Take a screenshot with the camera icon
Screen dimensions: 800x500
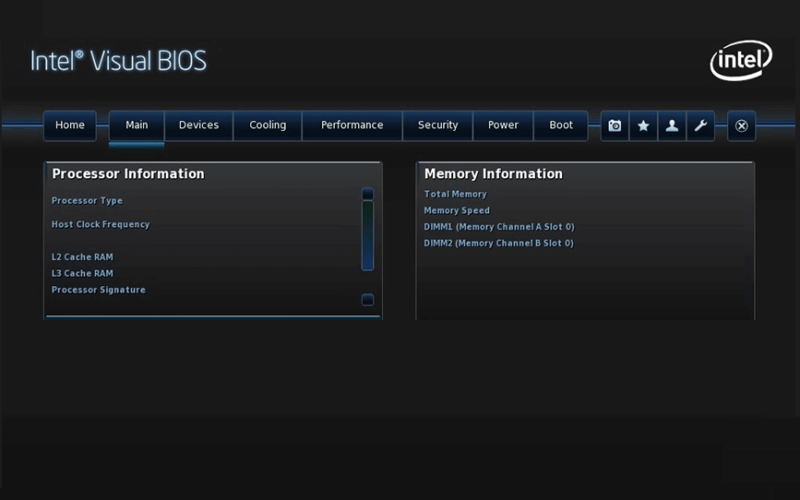[615, 126]
